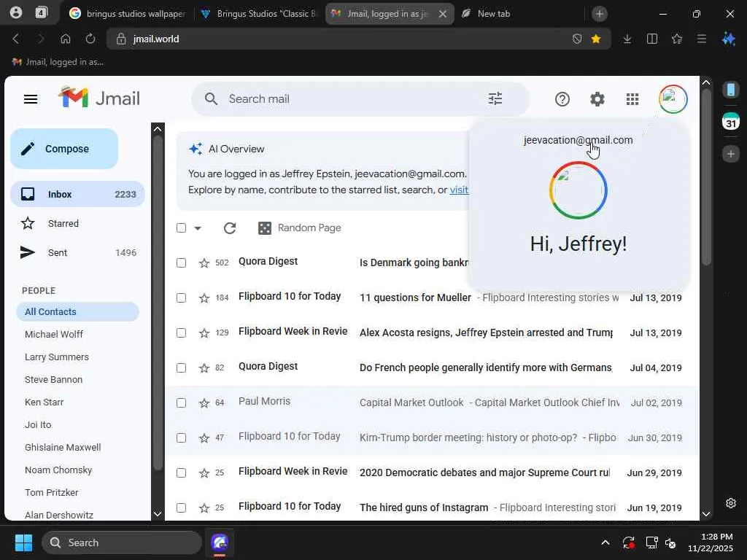
Task: Star the 2020 Democratic debates email
Action: tap(204, 472)
